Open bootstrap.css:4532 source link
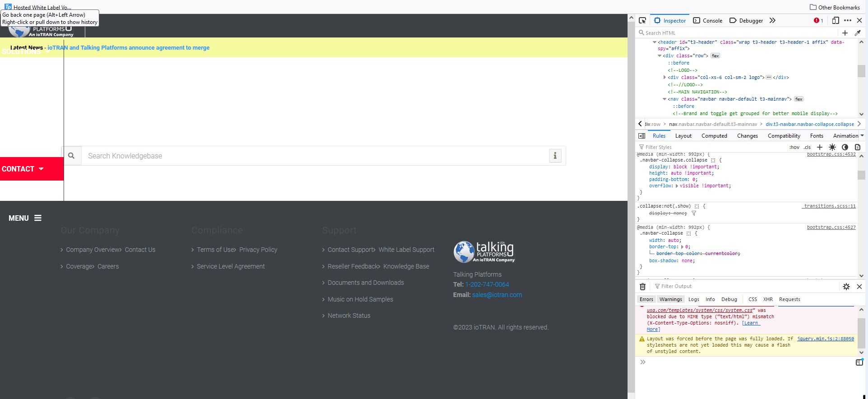The width and height of the screenshot is (868, 399). [x=831, y=154]
